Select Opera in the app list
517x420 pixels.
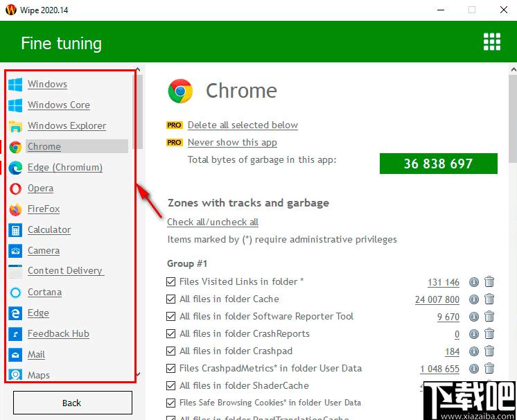point(41,189)
